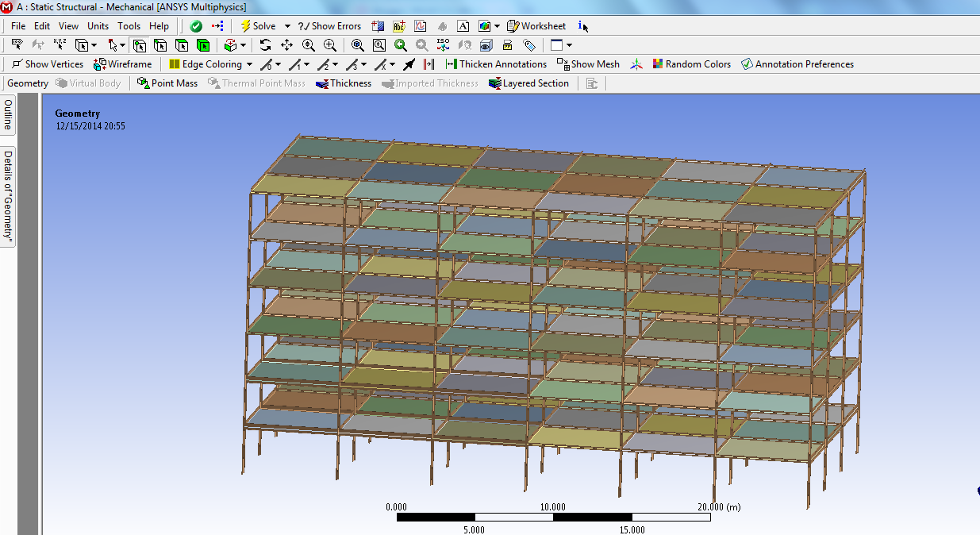Click the Show Errors button

tap(329, 25)
